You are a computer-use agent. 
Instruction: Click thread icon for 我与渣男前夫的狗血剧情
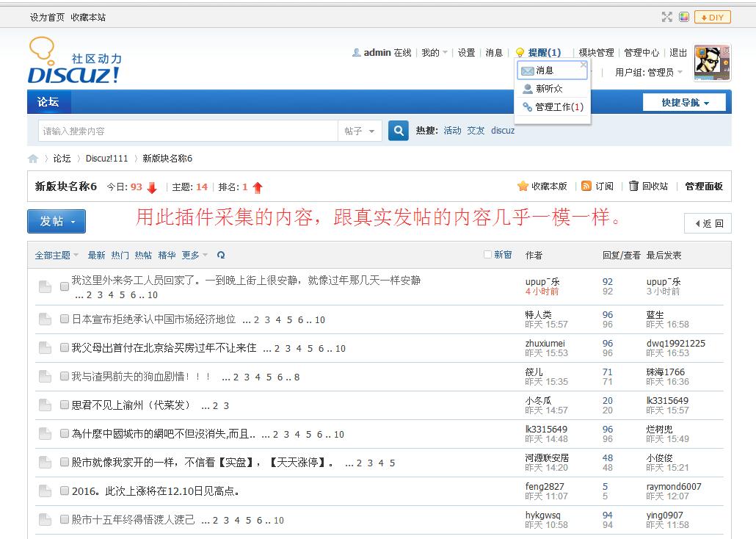point(46,377)
